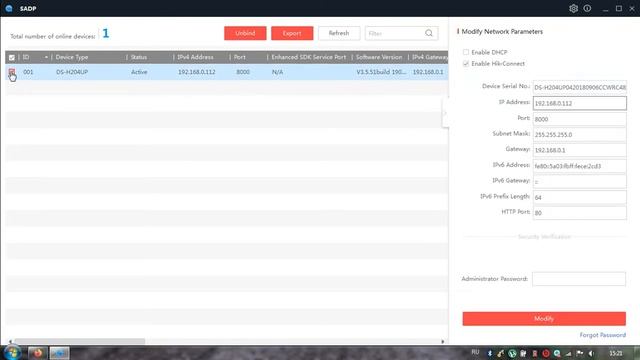Click the red circular tray icon
Image resolution: width=640 pixels, height=360 pixels.
point(546,353)
